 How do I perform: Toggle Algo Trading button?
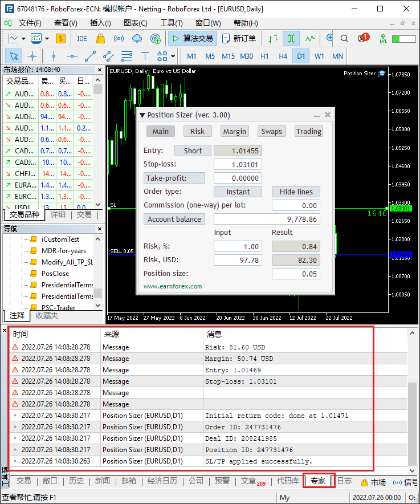click(x=193, y=39)
